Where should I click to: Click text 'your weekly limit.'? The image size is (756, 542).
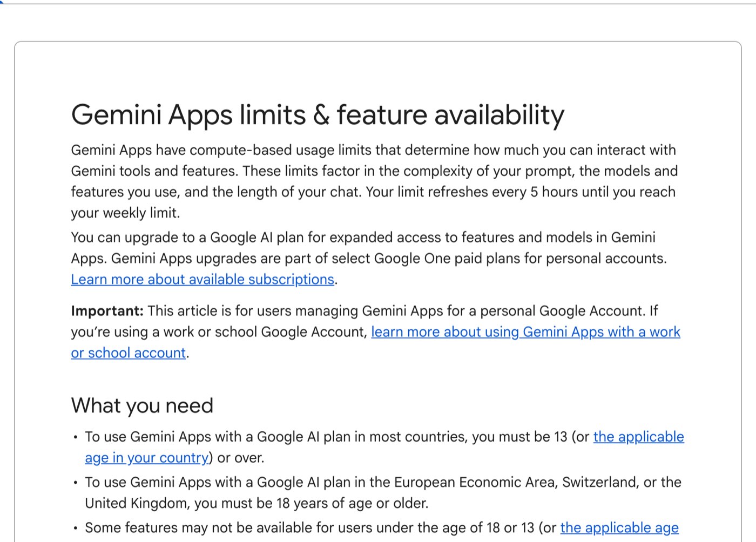click(x=125, y=213)
